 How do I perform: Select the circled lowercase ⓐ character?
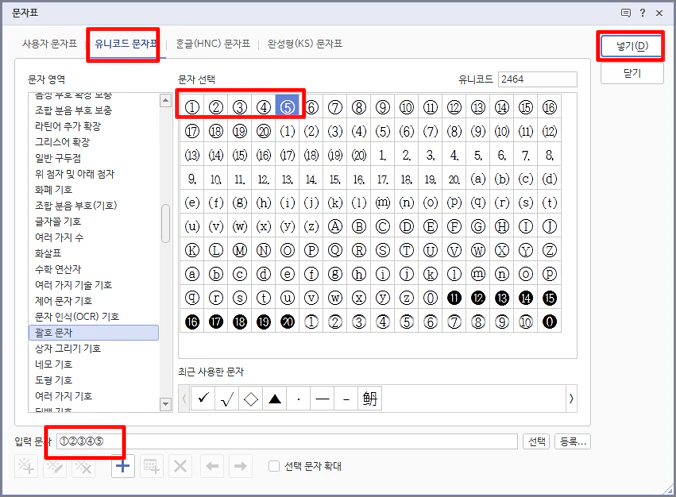coord(192,274)
